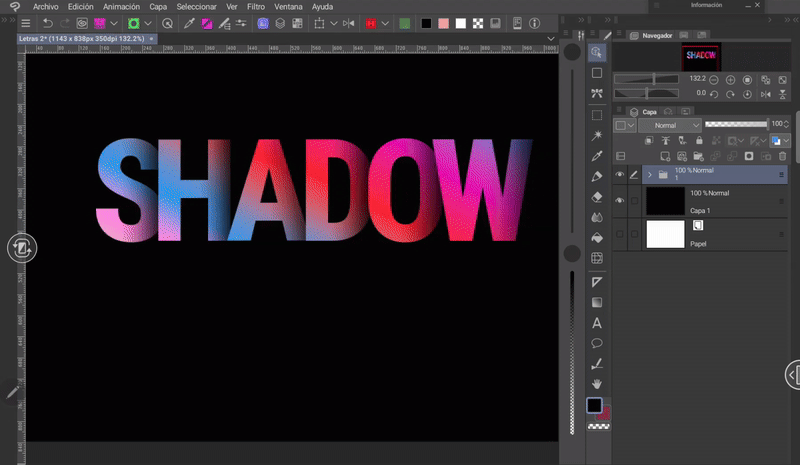This screenshot has width=800, height=465.
Task: Click the Capa 1 layer thumbnail
Action: point(665,202)
